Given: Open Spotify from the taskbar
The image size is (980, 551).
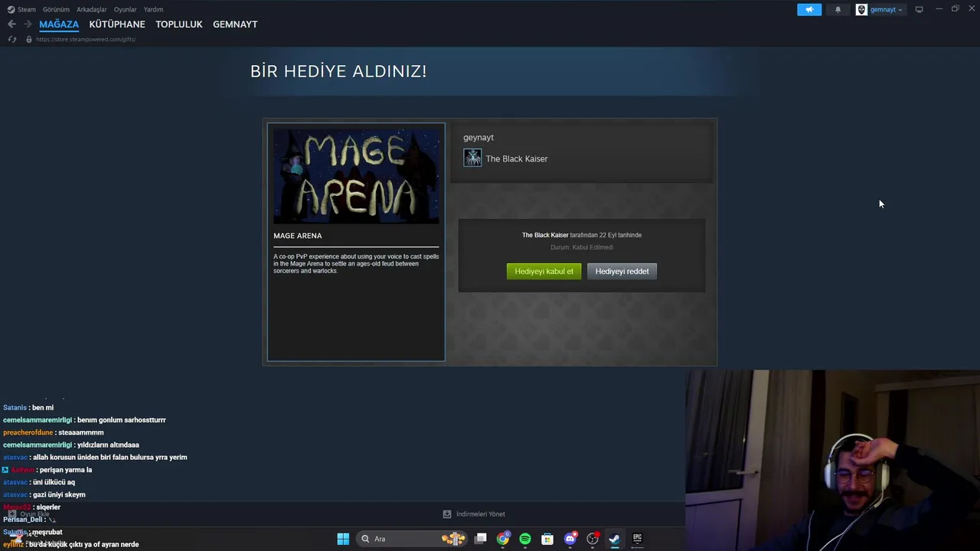Looking at the screenshot, I should pyautogui.click(x=525, y=539).
